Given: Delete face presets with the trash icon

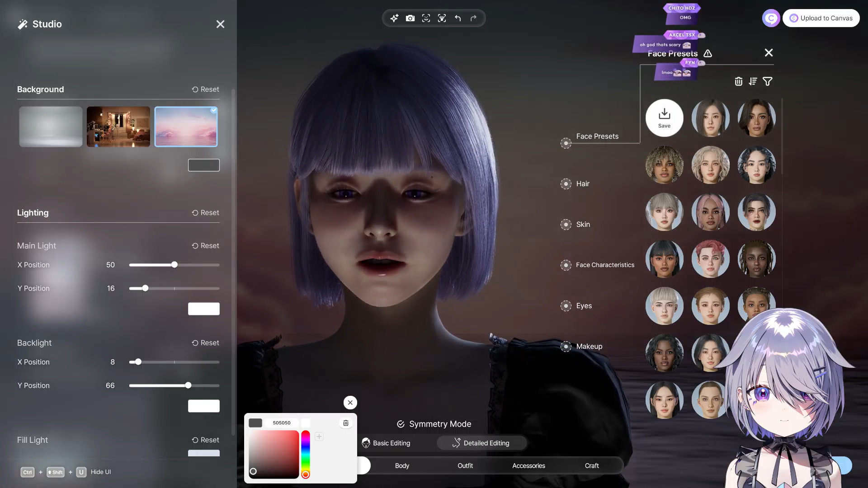Looking at the screenshot, I should point(738,81).
